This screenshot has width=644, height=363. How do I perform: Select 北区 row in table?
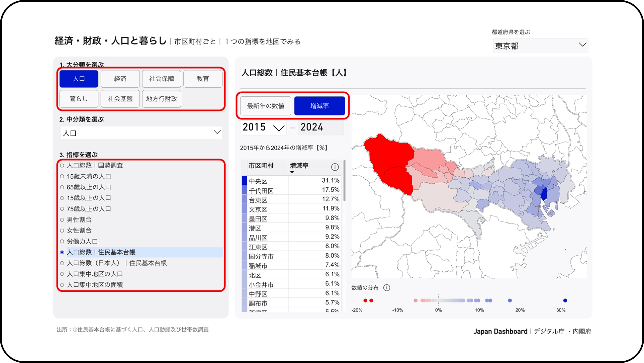291,274
